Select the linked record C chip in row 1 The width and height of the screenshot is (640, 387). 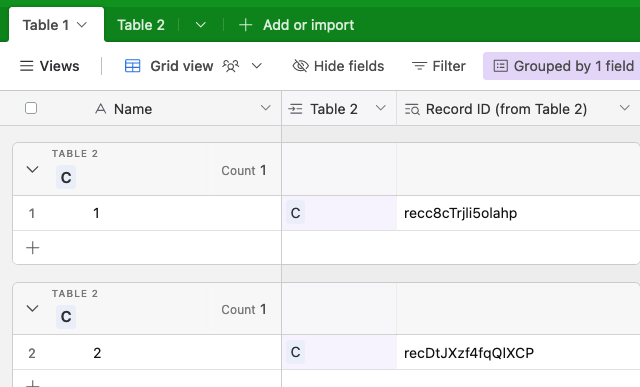(x=296, y=213)
